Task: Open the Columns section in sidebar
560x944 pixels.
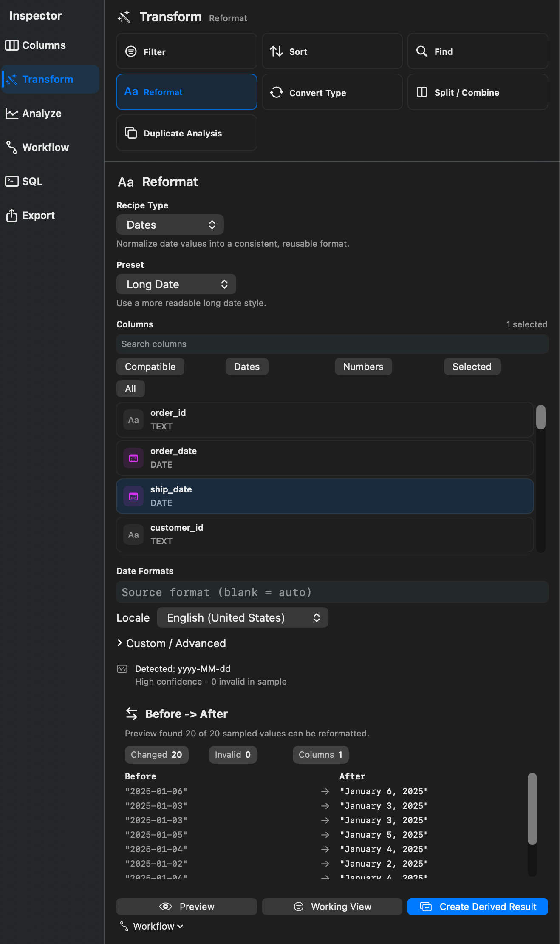Action: pyautogui.click(x=50, y=45)
